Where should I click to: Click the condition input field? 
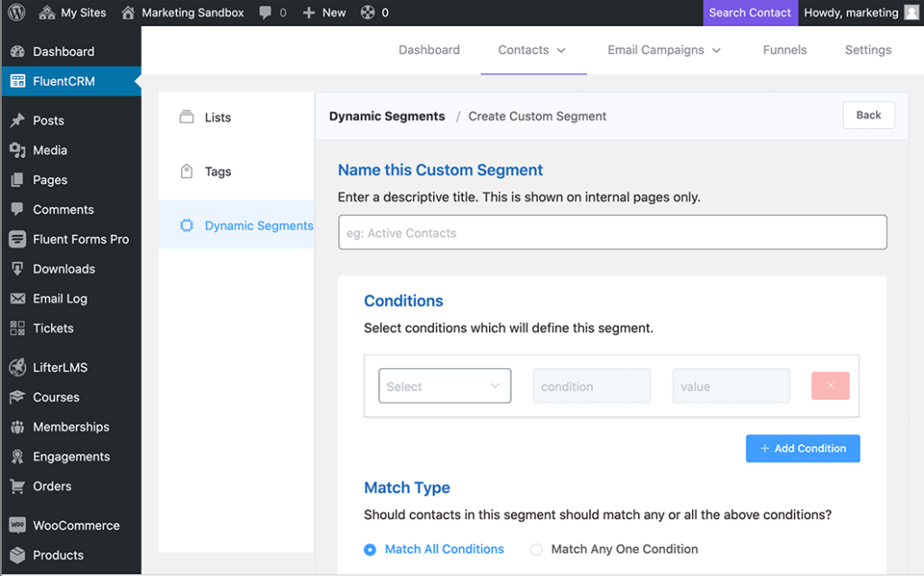coord(592,386)
